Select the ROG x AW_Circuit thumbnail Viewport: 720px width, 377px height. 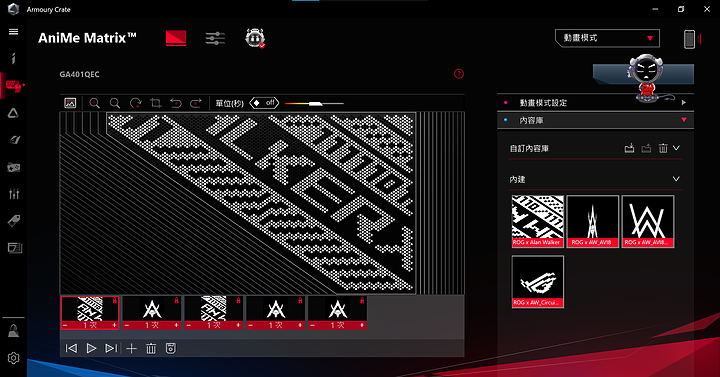pyautogui.click(x=538, y=281)
